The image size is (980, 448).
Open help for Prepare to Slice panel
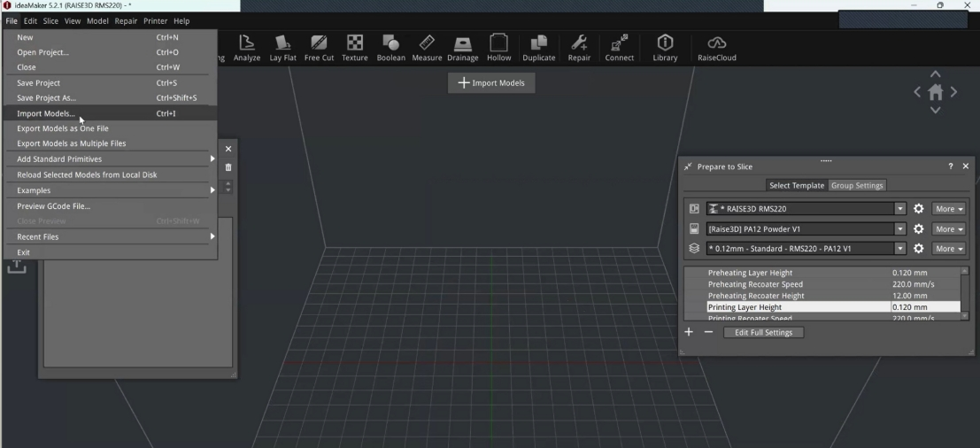(951, 166)
